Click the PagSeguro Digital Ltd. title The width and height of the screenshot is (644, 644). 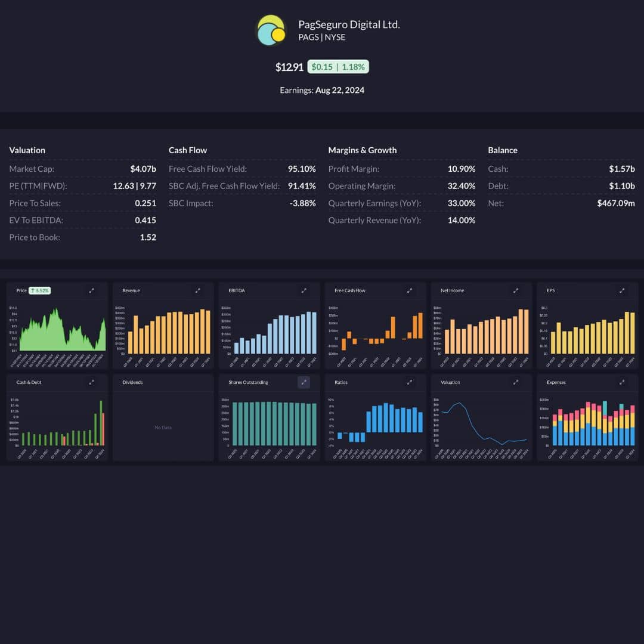(349, 24)
